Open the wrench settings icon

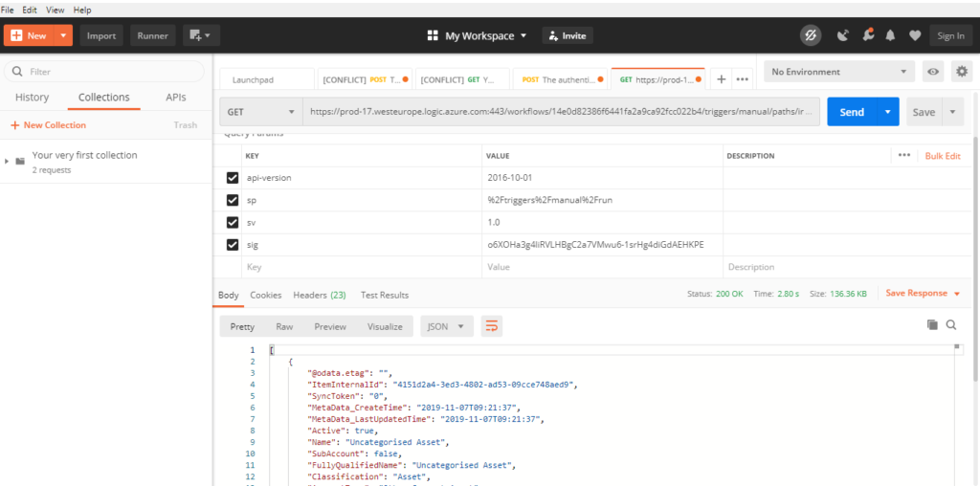[x=867, y=35]
